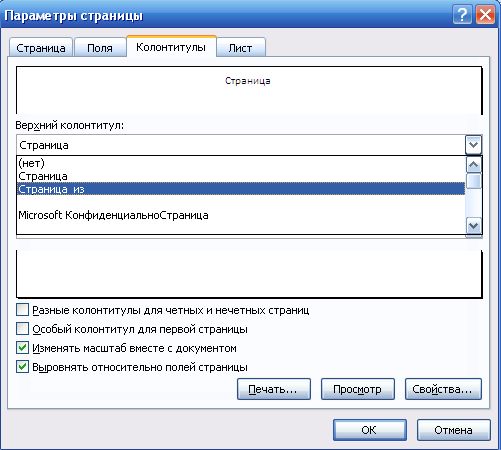The width and height of the screenshot is (501, 450).
Task: Click the scrollbar thumb in list
Action: [474, 181]
